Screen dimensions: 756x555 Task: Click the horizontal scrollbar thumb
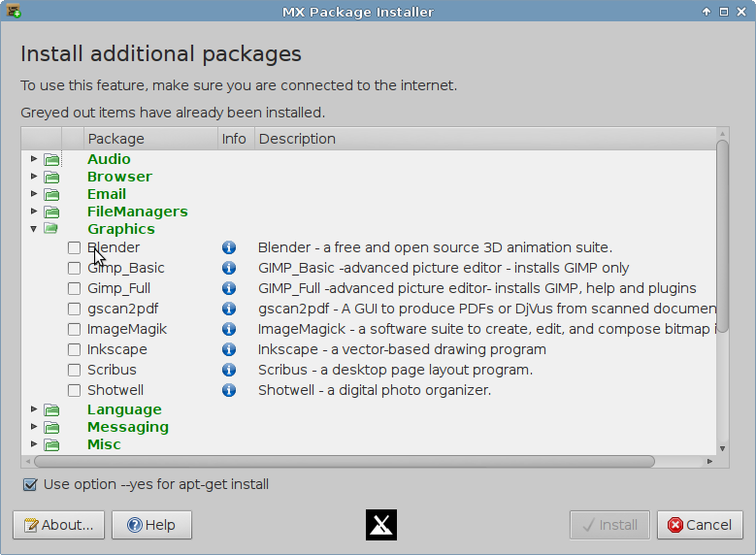[x=345, y=462]
